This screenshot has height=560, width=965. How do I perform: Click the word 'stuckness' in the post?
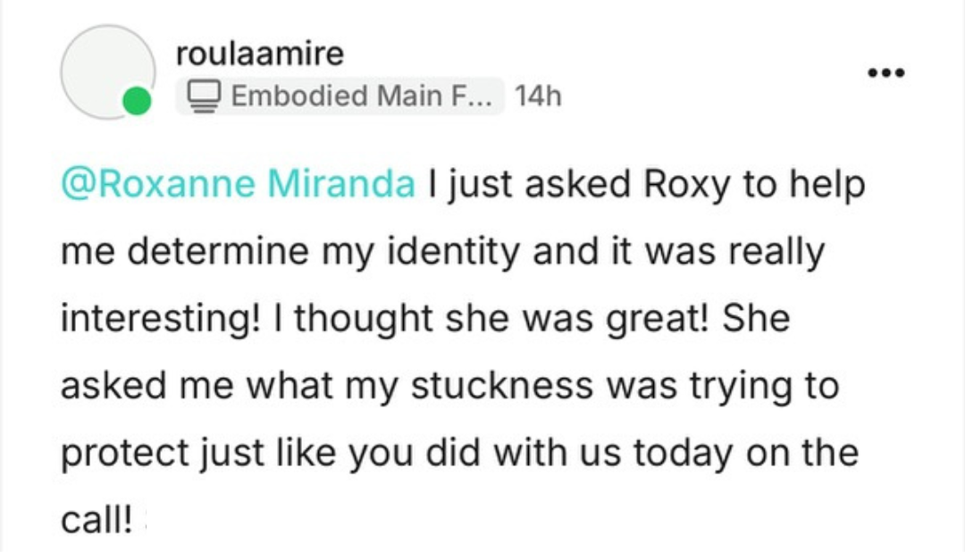tap(502, 386)
